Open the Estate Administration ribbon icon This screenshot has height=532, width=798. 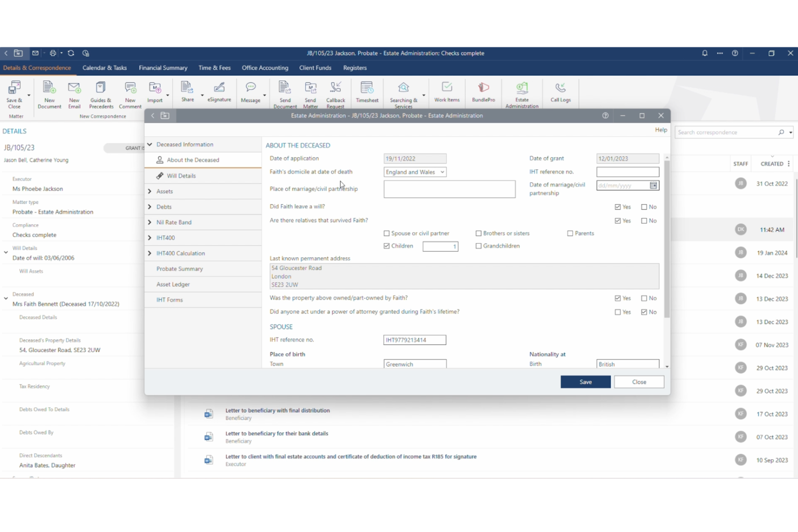521,94
